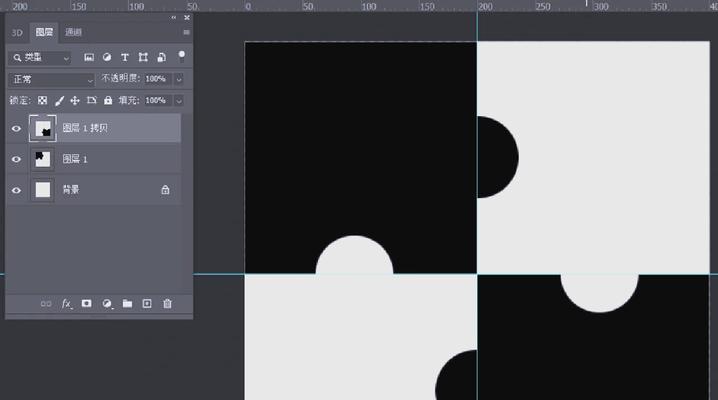Create a new layer group folder
This screenshot has width=718, height=400.
point(127,303)
